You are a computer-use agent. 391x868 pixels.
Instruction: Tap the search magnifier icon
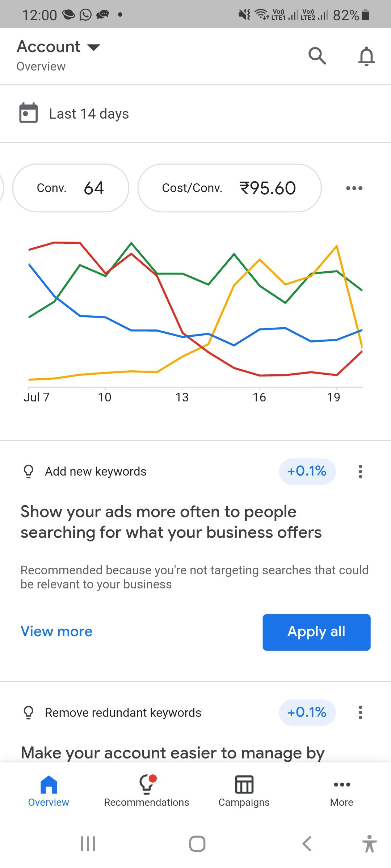pos(317,56)
